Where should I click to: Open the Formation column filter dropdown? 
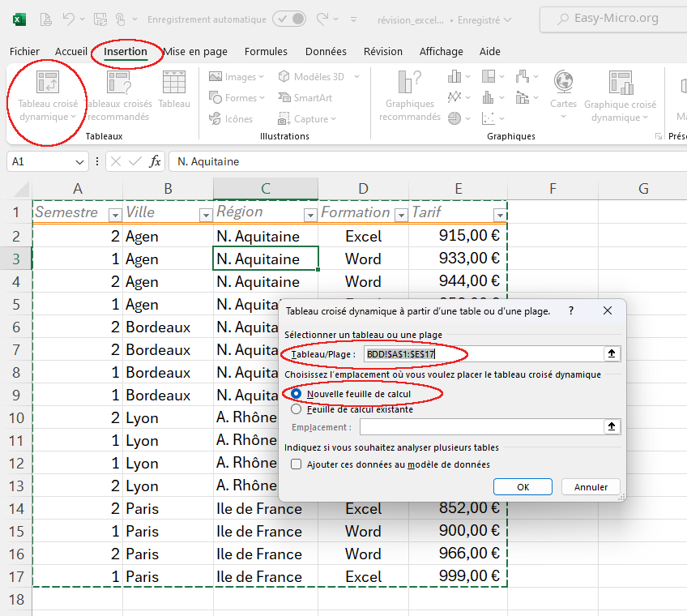(401, 215)
